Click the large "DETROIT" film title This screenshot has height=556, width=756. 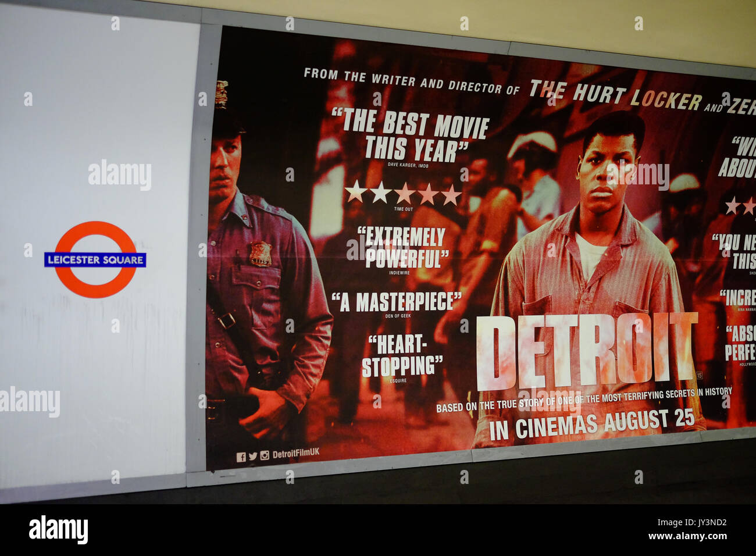tap(586, 352)
